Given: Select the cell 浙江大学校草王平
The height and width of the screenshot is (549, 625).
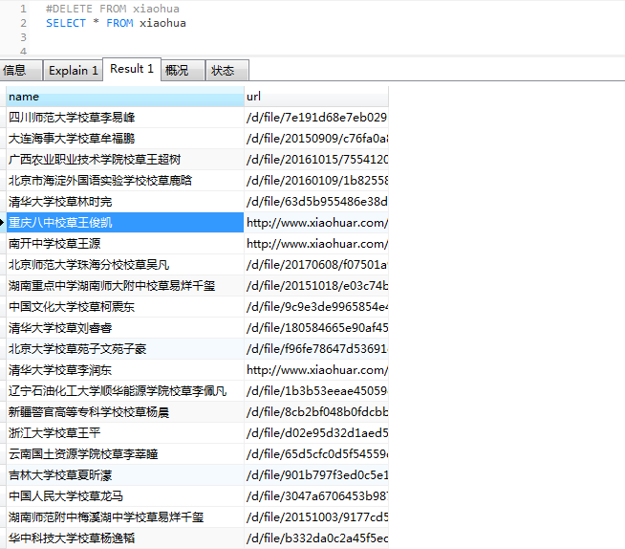Looking at the screenshot, I should (x=125, y=433).
